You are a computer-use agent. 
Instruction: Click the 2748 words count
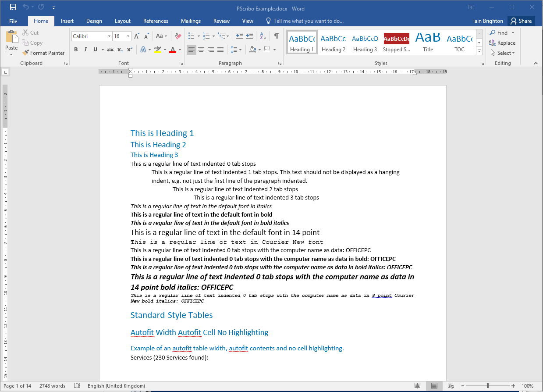(x=52, y=386)
